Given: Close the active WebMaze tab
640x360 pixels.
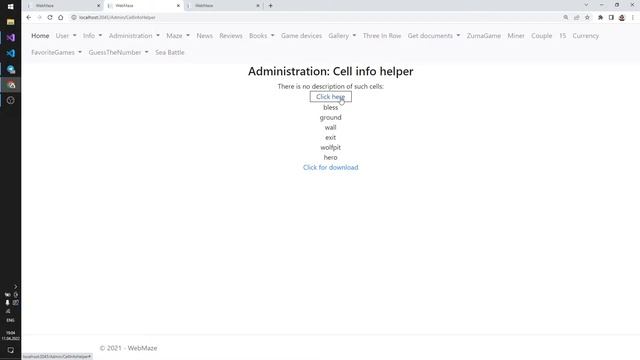Looking at the screenshot, I should [178, 6].
